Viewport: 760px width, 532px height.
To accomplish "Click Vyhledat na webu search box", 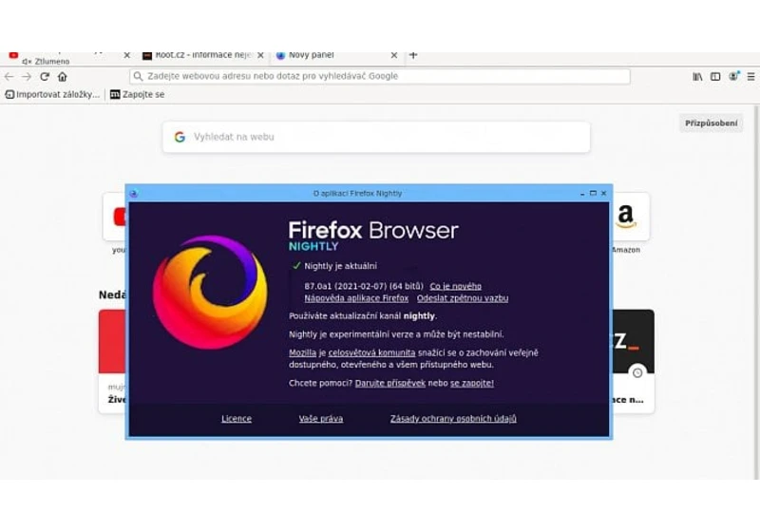I will (376, 137).
